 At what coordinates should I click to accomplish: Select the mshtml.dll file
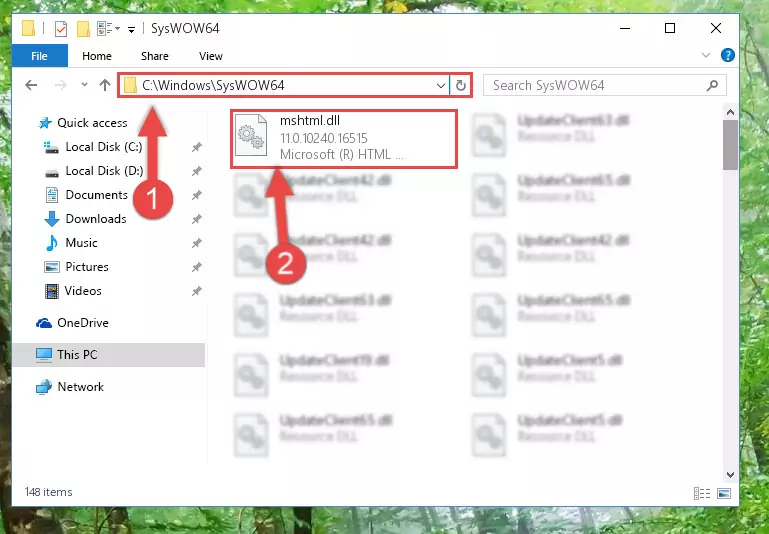[x=344, y=139]
